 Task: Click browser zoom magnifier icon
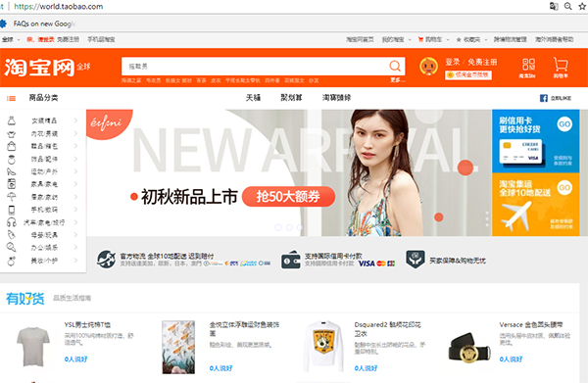click(x=568, y=6)
